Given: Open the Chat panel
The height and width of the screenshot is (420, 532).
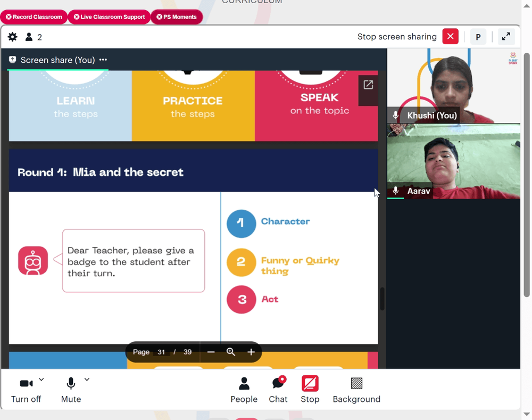Looking at the screenshot, I should [x=278, y=390].
